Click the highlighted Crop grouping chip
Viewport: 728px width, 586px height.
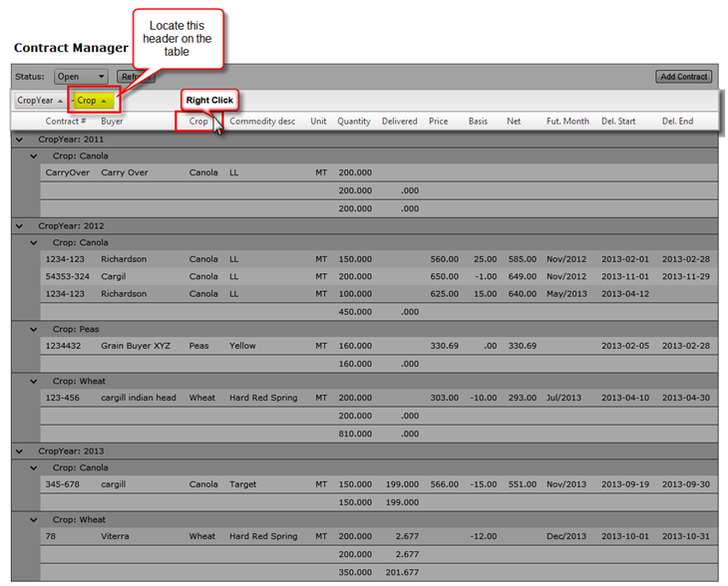[x=93, y=101]
